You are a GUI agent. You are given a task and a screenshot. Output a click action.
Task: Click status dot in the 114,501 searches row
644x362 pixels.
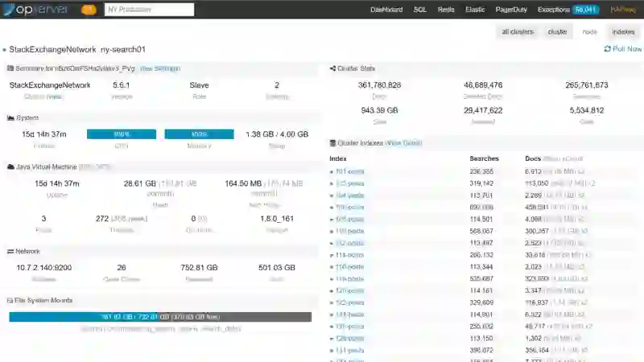[x=332, y=220]
